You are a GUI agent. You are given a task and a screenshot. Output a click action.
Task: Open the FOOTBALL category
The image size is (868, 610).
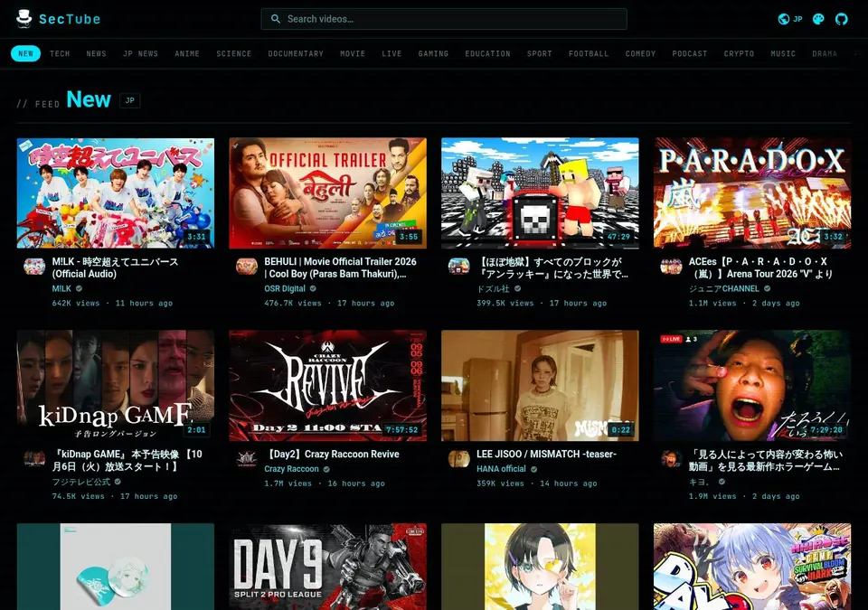(589, 53)
